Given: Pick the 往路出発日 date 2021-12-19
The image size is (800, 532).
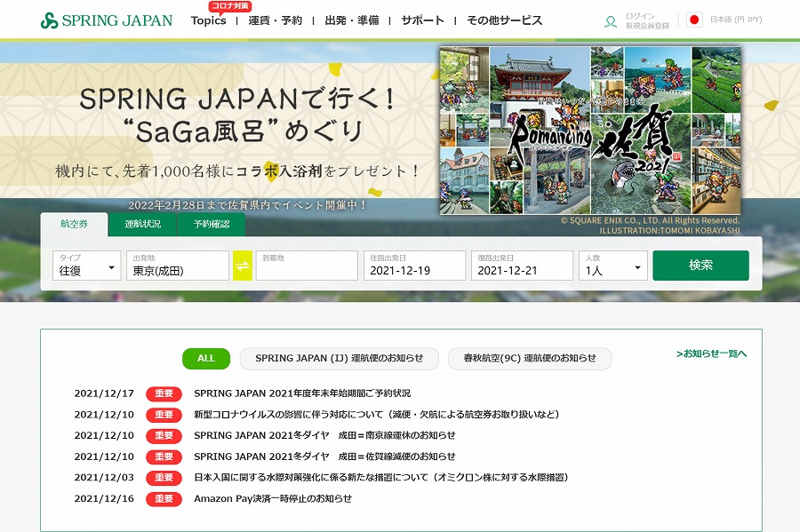Looking at the screenshot, I should click(414, 266).
